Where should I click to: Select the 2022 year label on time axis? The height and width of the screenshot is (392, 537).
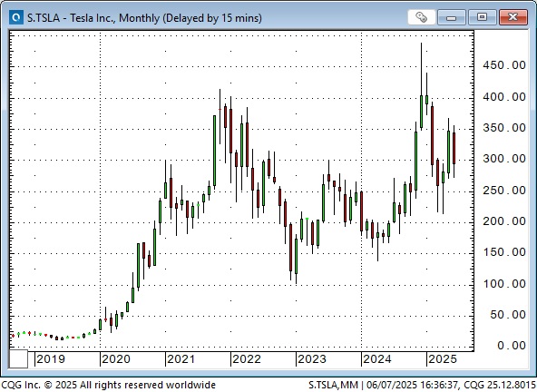click(x=247, y=359)
